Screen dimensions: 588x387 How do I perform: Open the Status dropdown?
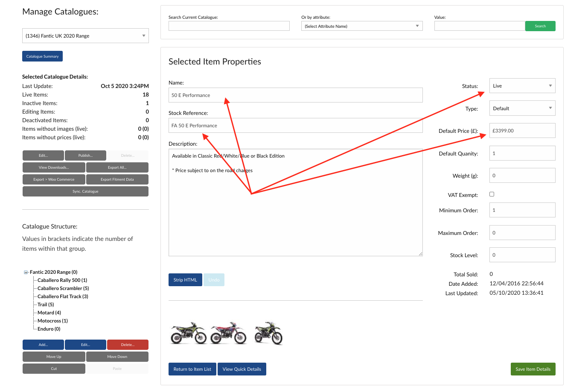coord(522,86)
